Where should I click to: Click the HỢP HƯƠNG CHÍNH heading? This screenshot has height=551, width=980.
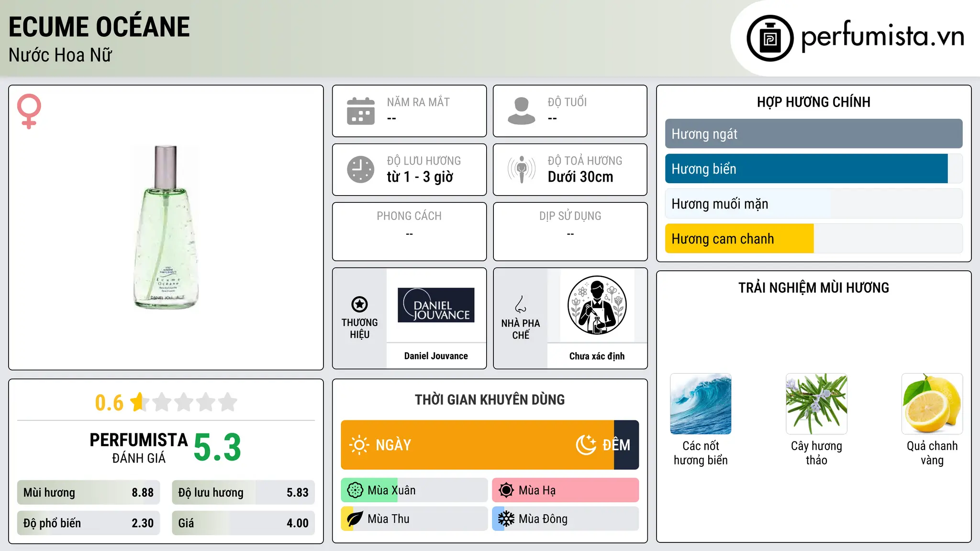click(x=813, y=102)
